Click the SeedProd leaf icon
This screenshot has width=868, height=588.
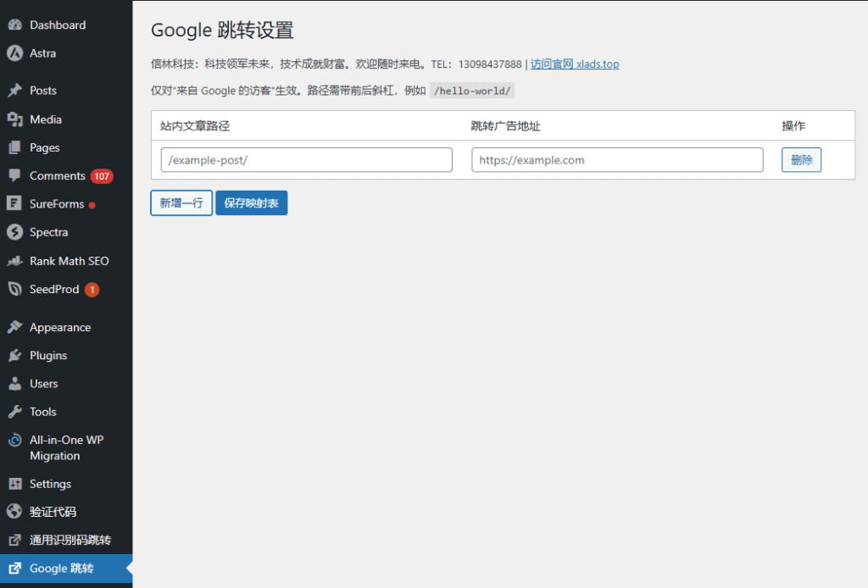pos(15,289)
